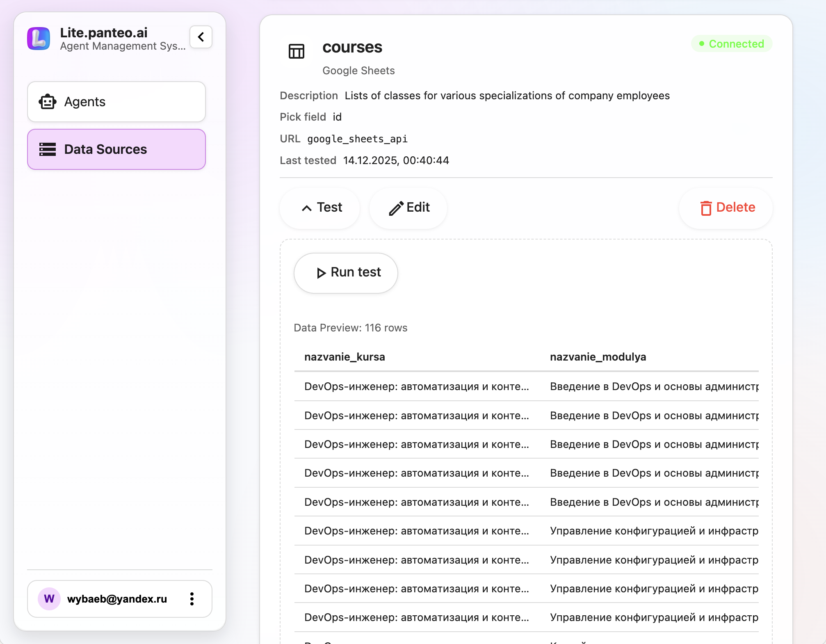Screen dimensions: 826x644
Task: Click the Connected status badge
Action: (732, 44)
